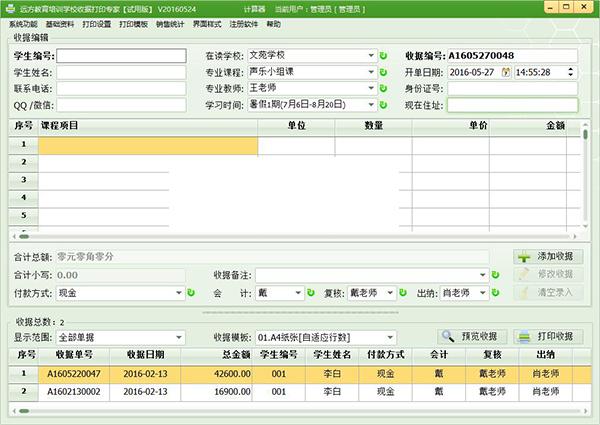Click the 打印收据 button
This screenshot has width=600, height=425.
(x=548, y=337)
